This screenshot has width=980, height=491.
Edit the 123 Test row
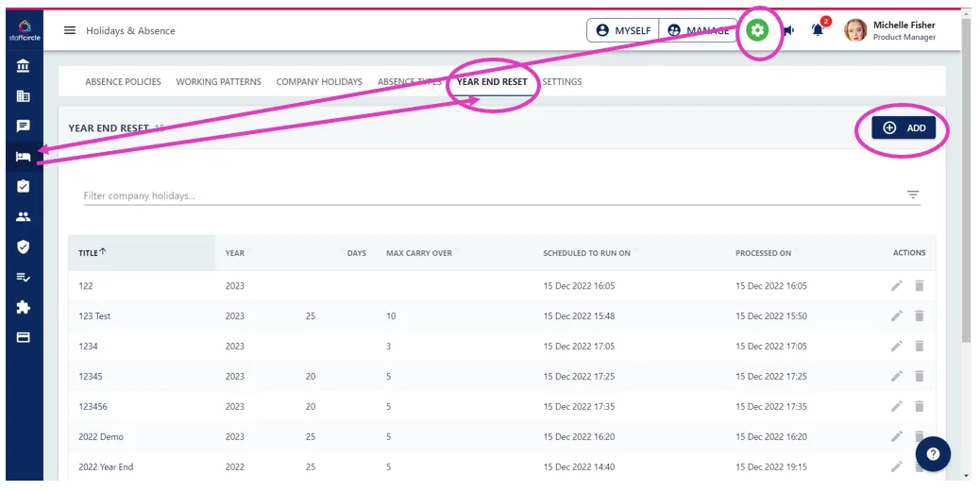pyautogui.click(x=896, y=315)
